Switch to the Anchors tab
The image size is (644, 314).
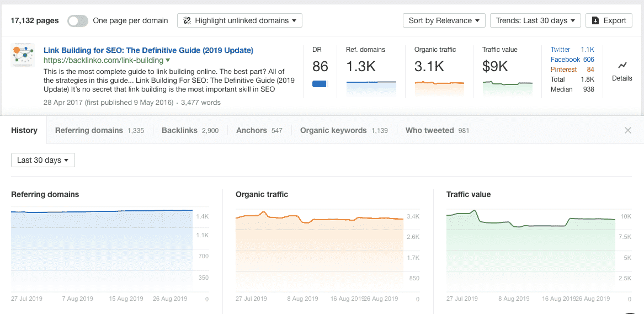coord(259,131)
